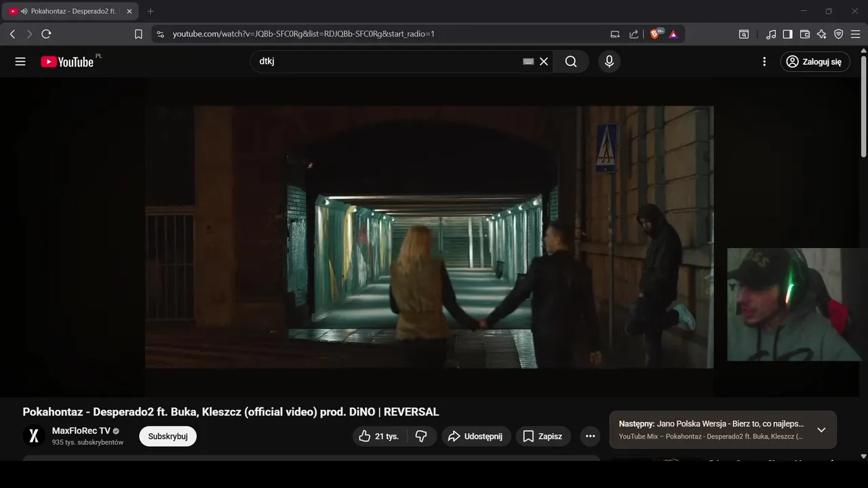The image size is (868, 488).
Task: Open more actions ellipsis under video
Action: pos(590,436)
